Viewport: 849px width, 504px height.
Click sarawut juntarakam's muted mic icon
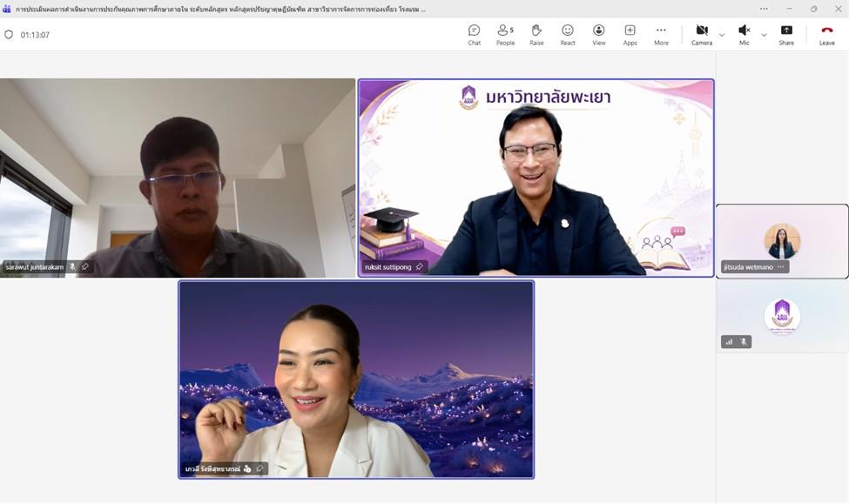(72, 267)
